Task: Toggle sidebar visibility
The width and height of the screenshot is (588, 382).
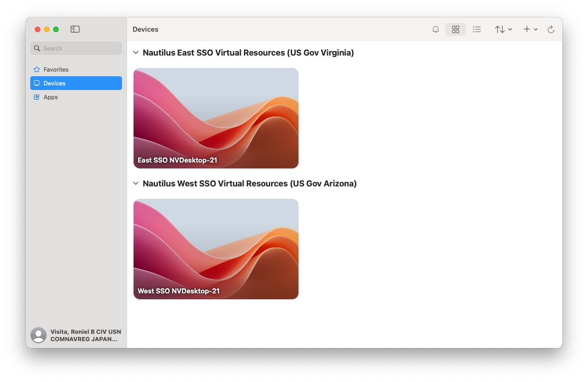Action: (x=75, y=29)
